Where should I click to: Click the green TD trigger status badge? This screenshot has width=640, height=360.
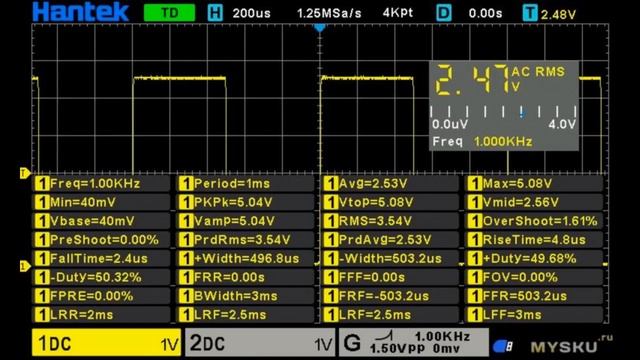click(x=169, y=13)
